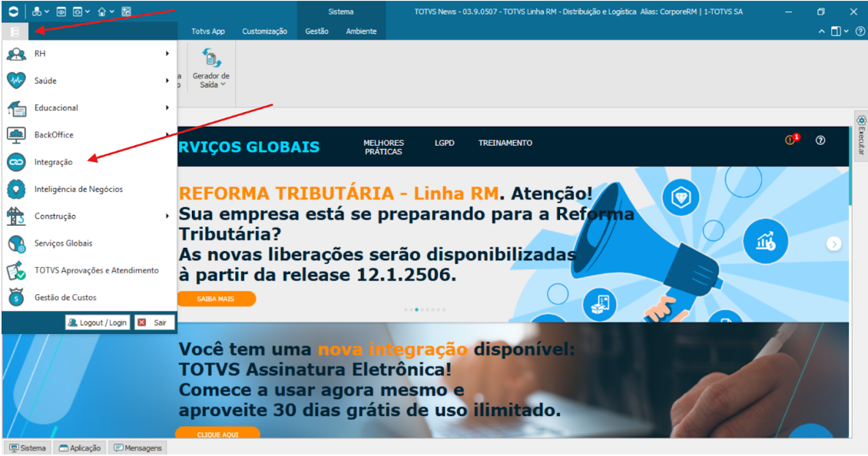
Task: Select Integração in the modules menu
Action: click(89, 162)
